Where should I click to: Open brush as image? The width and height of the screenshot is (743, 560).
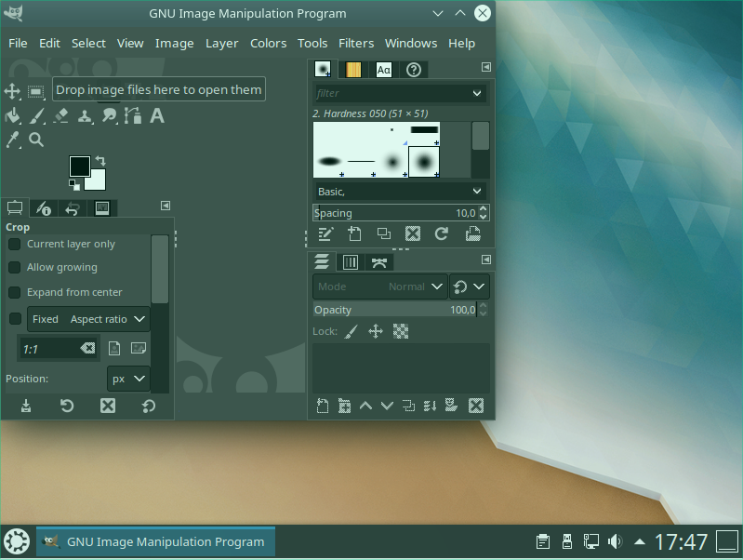(x=473, y=234)
